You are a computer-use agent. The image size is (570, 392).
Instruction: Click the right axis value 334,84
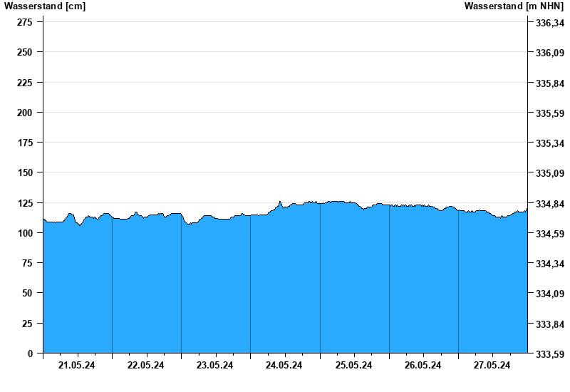coord(550,204)
